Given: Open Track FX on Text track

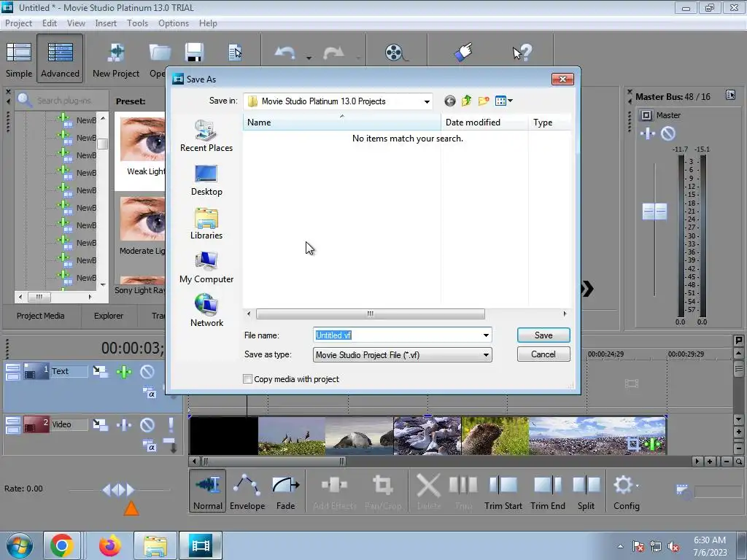Looking at the screenshot, I should coord(124,371).
